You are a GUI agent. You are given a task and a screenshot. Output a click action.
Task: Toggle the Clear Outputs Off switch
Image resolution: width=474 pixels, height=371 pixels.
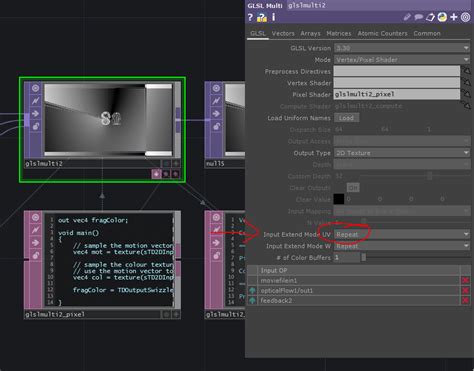[x=353, y=188]
